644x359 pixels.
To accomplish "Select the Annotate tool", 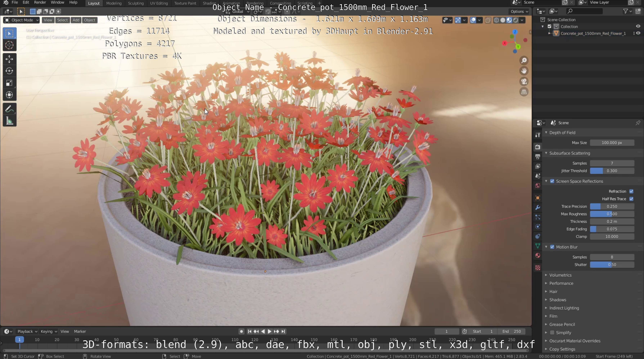I will click(x=10, y=109).
